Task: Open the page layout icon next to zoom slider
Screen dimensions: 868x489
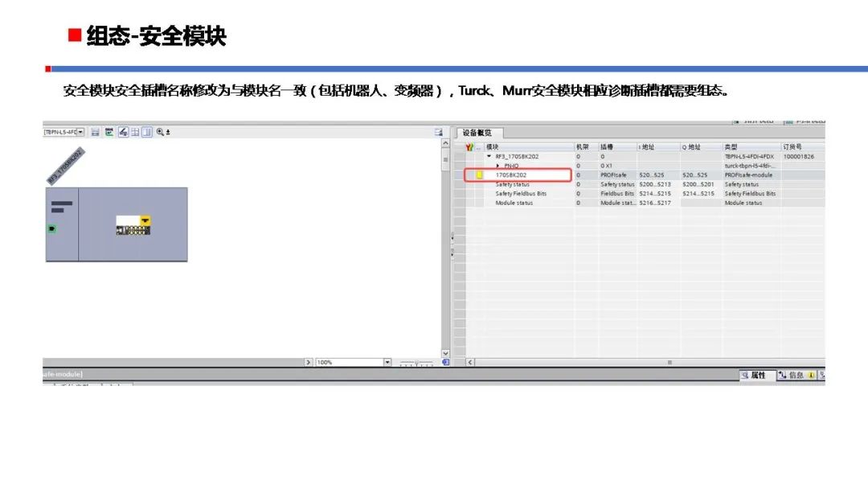Action: click(445, 362)
